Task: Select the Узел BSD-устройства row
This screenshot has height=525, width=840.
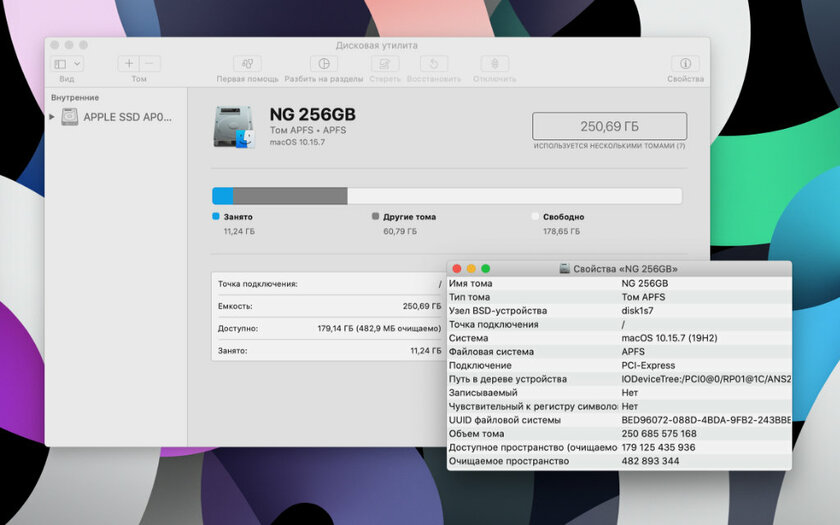Action: tap(618, 310)
